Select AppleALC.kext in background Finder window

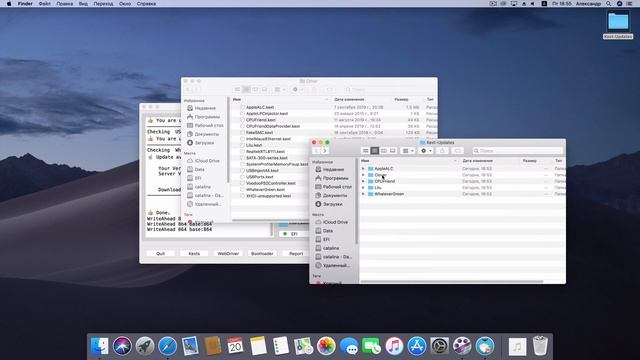coord(260,107)
